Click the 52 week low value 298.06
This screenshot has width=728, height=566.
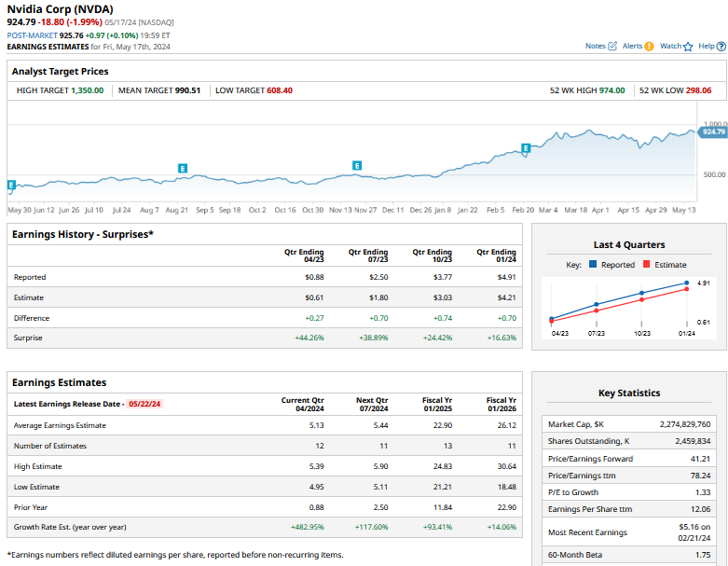[x=699, y=90]
